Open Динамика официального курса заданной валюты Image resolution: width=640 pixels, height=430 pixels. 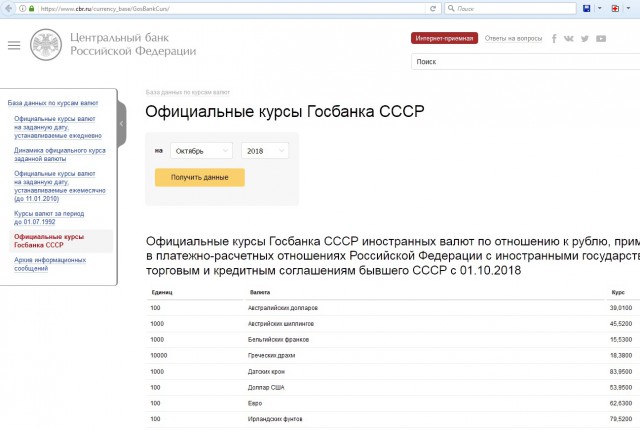[60, 154]
